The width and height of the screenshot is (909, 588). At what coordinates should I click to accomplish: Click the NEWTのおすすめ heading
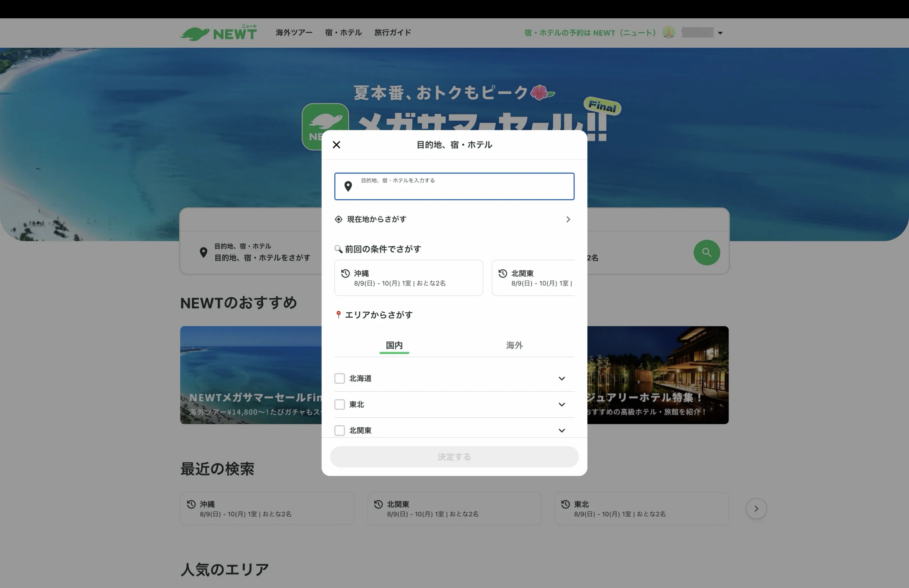pyautogui.click(x=239, y=303)
